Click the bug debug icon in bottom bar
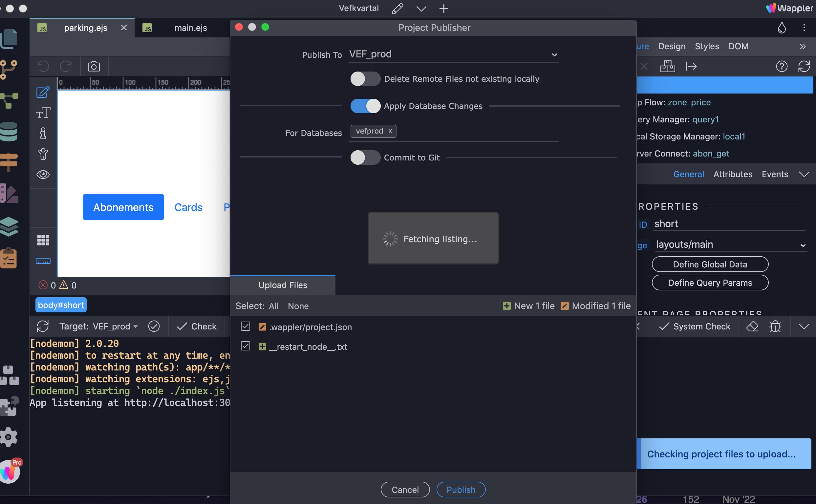The image size is (816, 504). (x=775, y=326)
